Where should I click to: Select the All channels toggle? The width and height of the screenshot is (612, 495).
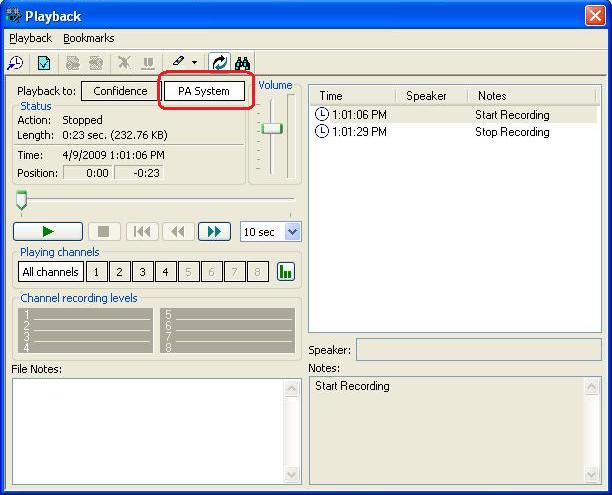click(51, 272)
